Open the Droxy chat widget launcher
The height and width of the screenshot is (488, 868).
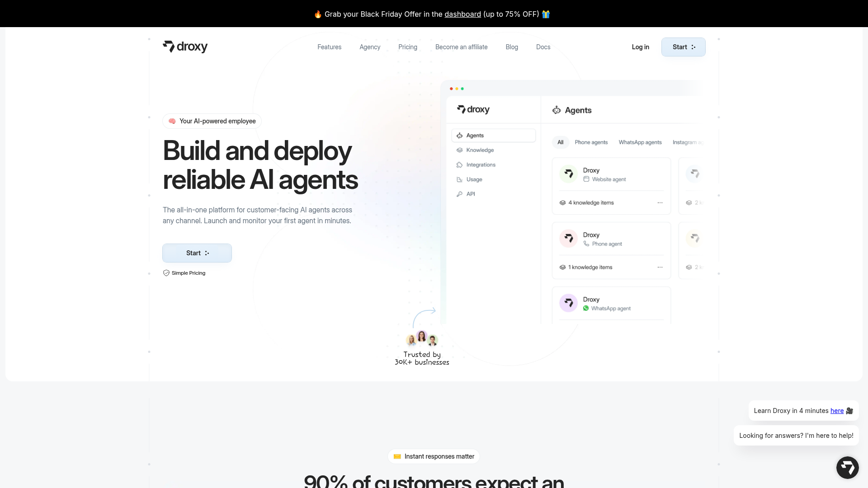tap(847, 468)
